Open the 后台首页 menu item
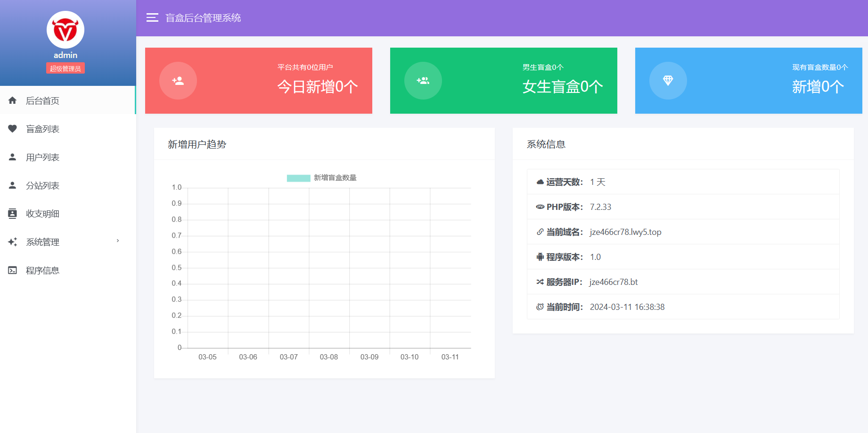Screen dimensions: 868x433 click(x=68, y=100)
